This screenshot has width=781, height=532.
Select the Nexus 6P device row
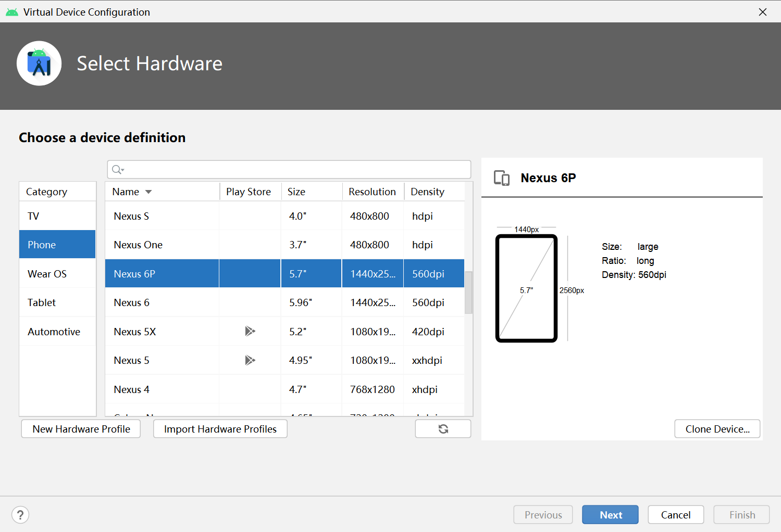284,274
